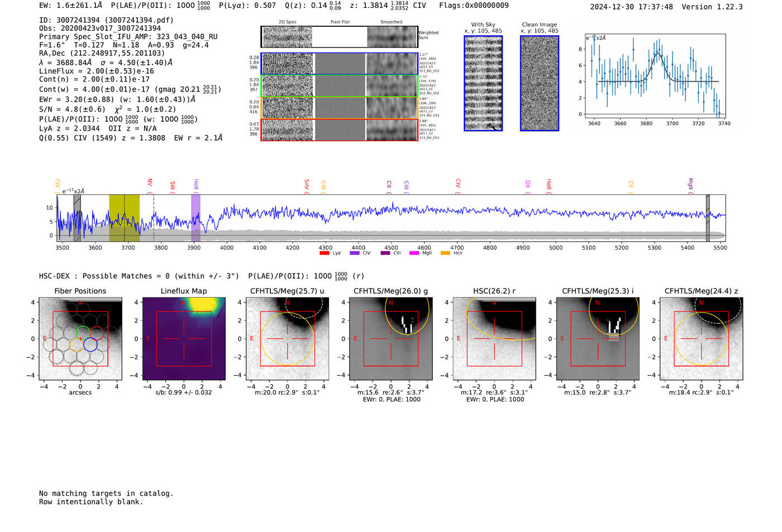The image size is (782, 532).
Task: Click the Lyα red legend swatch
Action: (324, 253)
